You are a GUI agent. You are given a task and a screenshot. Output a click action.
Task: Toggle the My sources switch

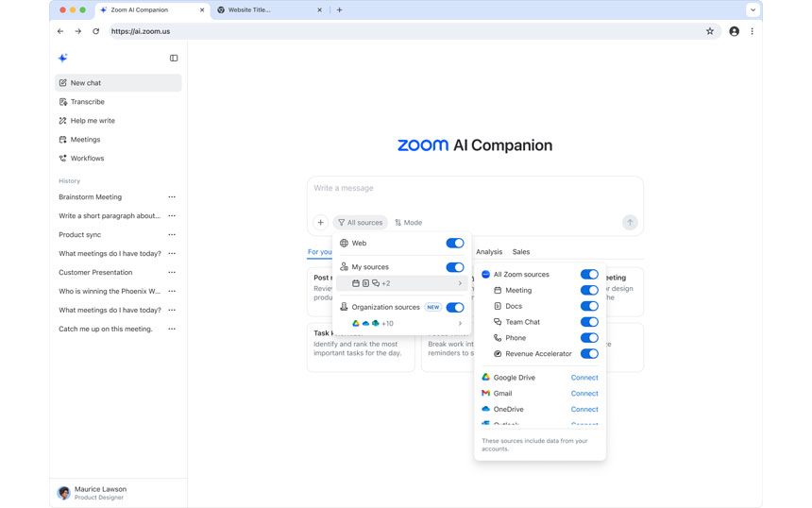pos(455,267)
